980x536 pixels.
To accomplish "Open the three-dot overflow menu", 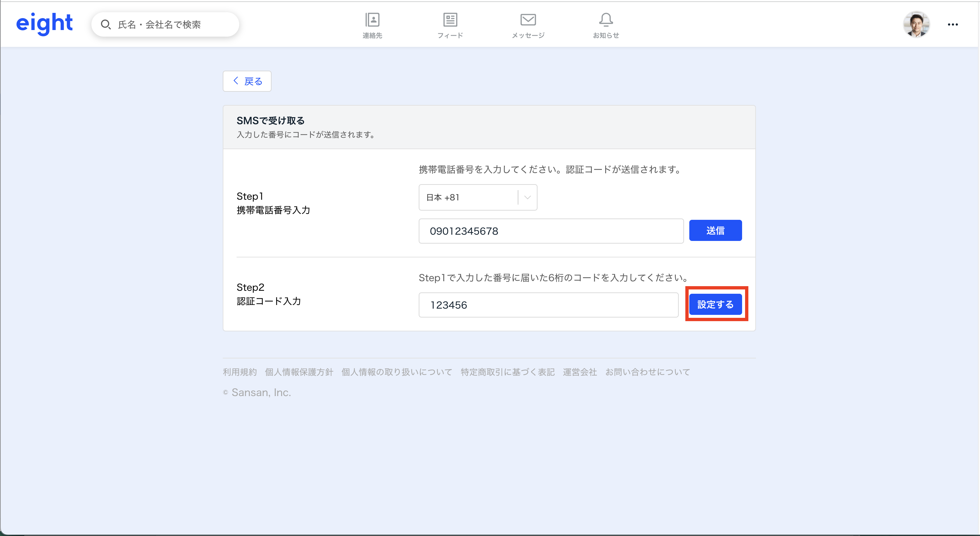I will (x=953, y=24).
